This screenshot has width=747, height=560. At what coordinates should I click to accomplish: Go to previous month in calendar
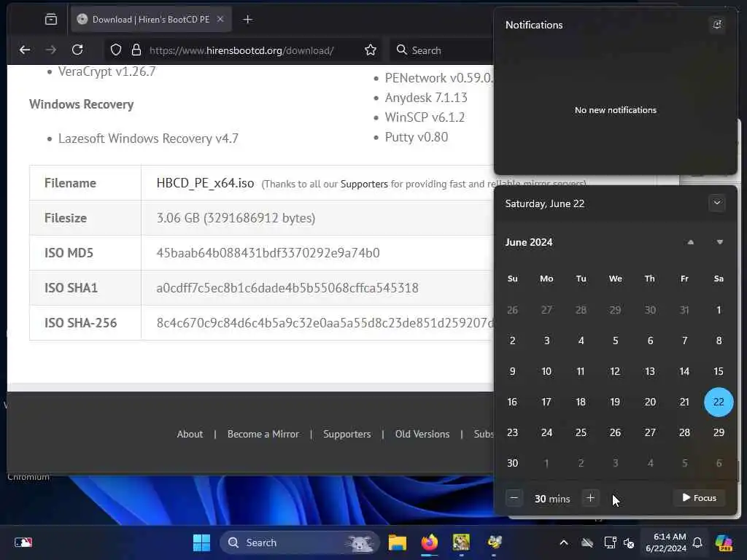pyautogui.click(x=690, y=242)
